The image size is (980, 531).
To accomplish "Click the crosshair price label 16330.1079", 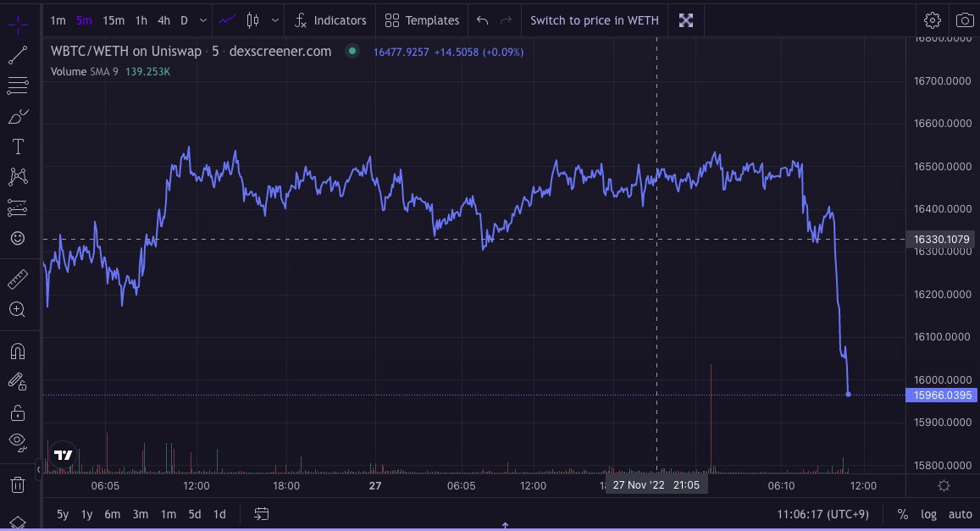I will (x=941, y=240).
